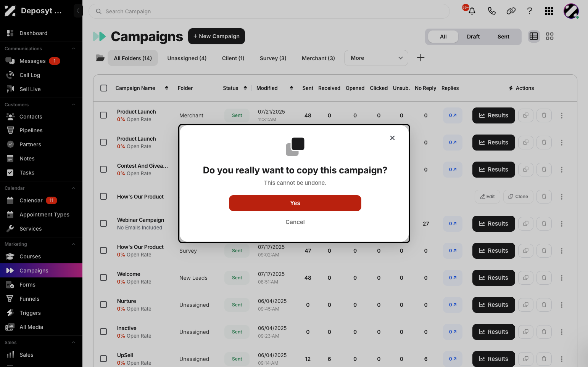The image size is (588, 367).
Task: Check the Webinar Campaign checkbox
Action: [x=103, y=223]
